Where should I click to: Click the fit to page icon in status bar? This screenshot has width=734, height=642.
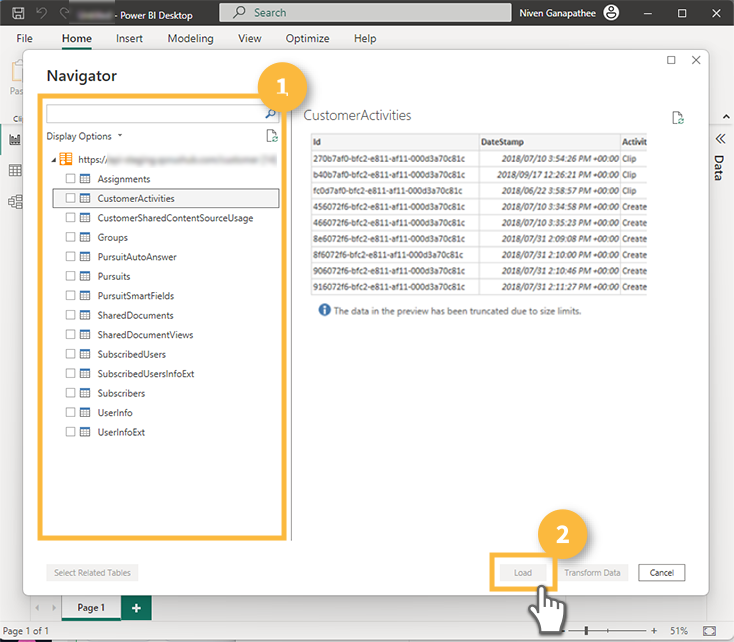coord(709,631)
